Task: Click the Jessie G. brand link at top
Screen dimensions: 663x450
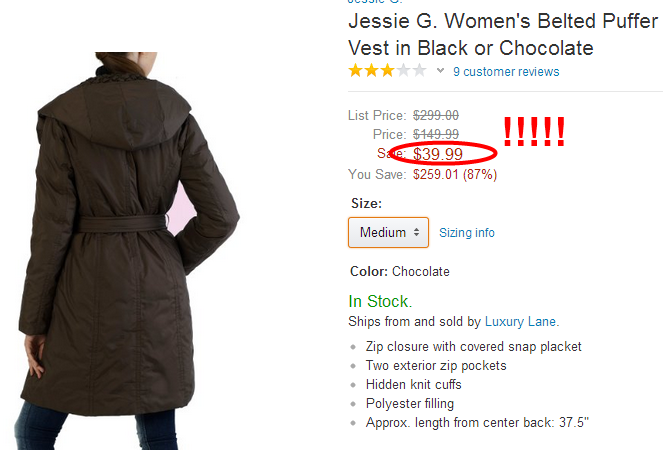Action: pyautogui.click(x=375, y=2)
